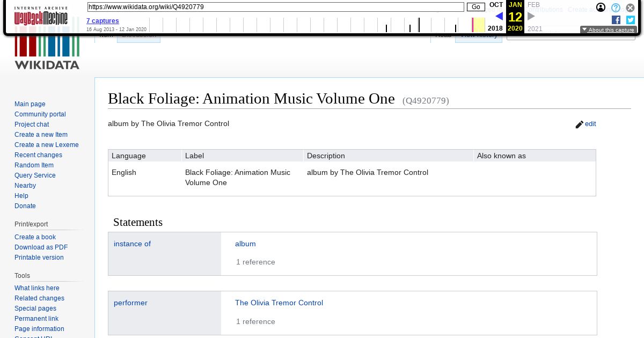
Task: Go to a Random Item
Action: pos(34,165)
